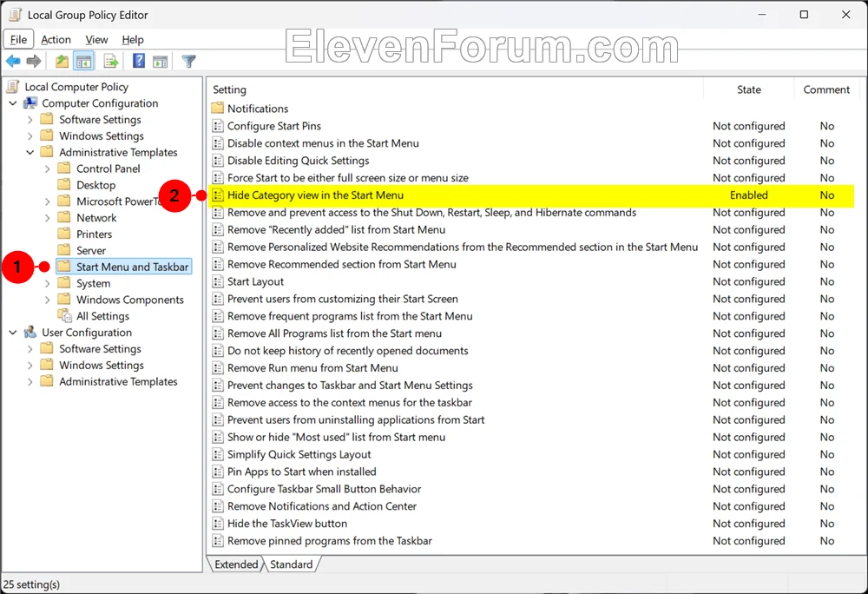Image resolution: width=868 pixels, height=594 pixels.
Task: Sort by the Setting column header
Action: [x=456, y=89]
